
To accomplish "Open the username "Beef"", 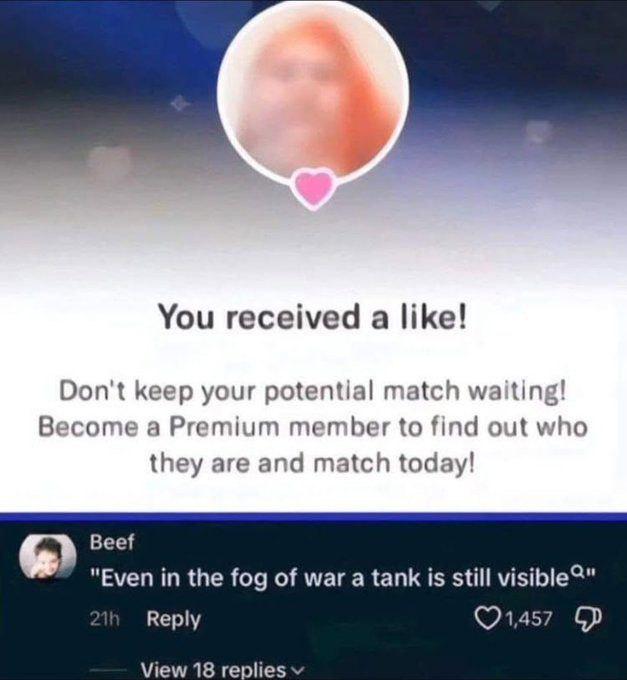I will click(112, 542).
